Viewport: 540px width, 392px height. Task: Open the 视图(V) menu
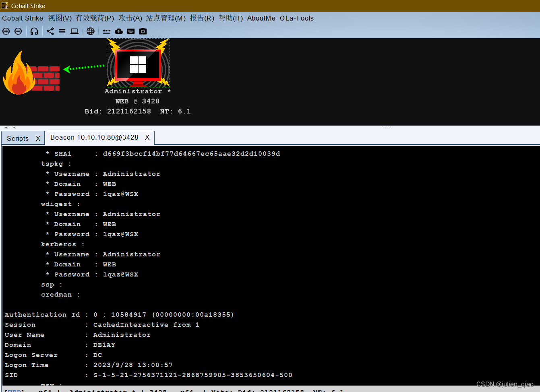[60, 18]
